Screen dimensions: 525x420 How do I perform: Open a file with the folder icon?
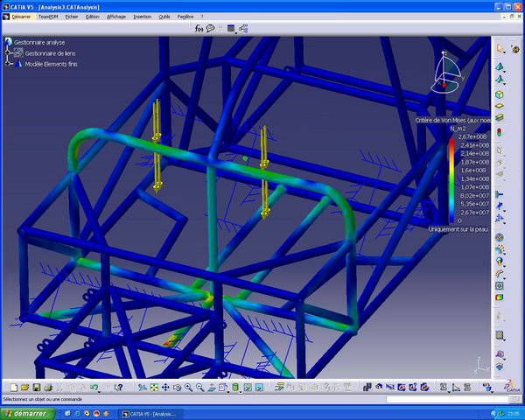24,388
